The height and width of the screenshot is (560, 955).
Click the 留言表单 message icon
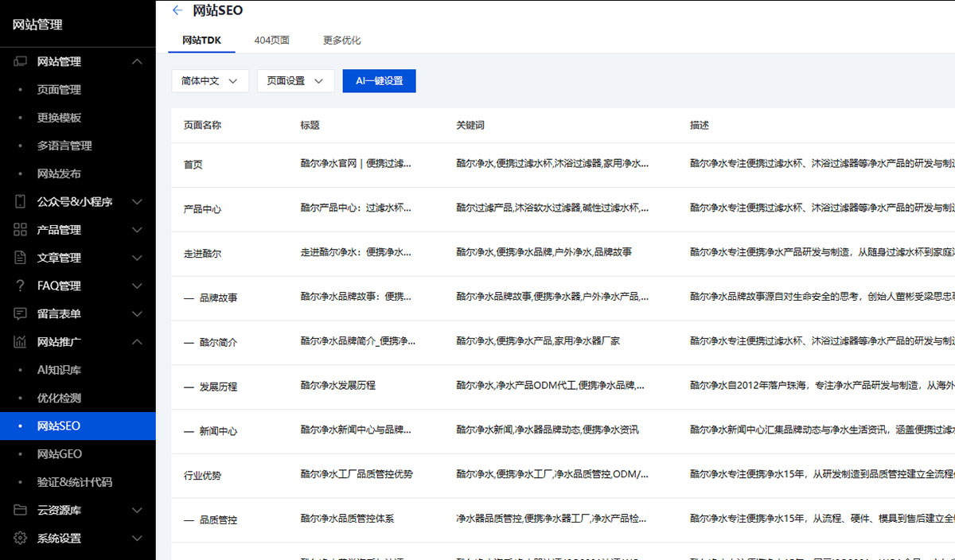21,313
